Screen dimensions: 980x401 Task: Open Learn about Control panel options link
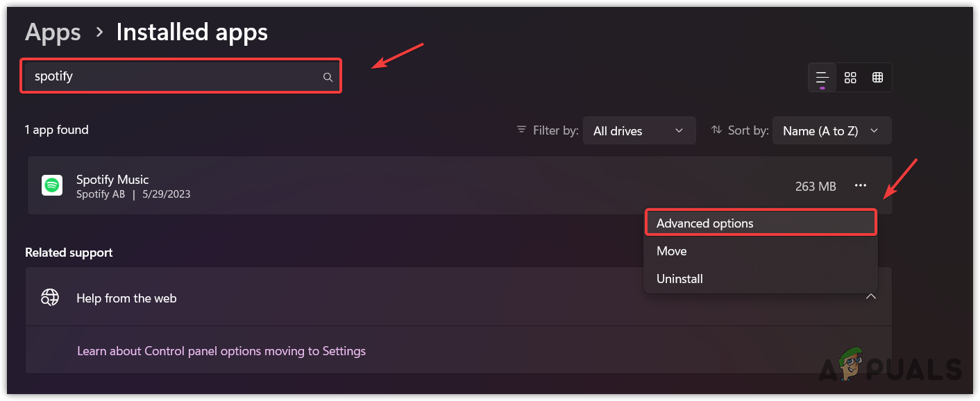tap(221, 351)
